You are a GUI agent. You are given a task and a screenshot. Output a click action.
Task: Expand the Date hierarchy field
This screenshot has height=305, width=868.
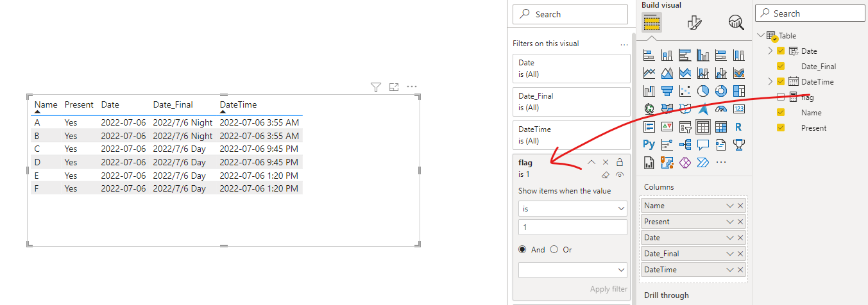(770, 51)
